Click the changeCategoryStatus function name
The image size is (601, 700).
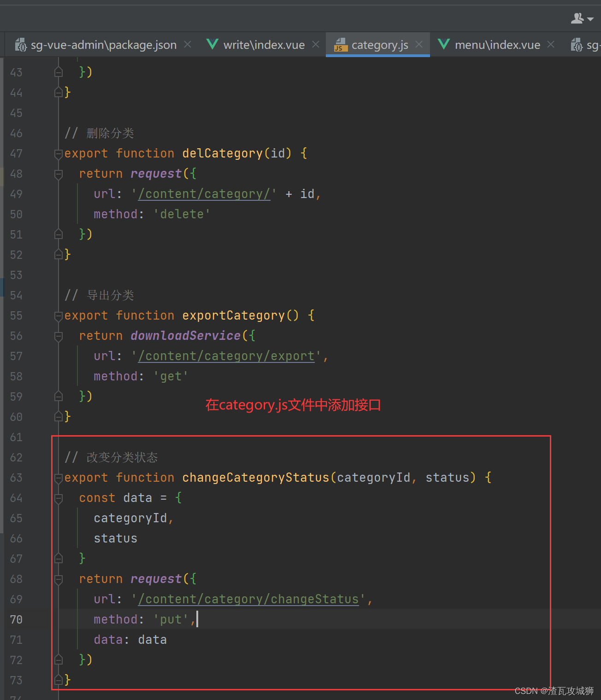pos(256,478)
